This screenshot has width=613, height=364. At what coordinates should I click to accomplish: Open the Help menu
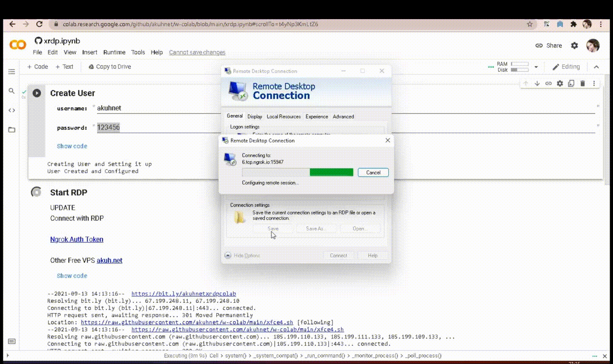click(x=157, y=52)
